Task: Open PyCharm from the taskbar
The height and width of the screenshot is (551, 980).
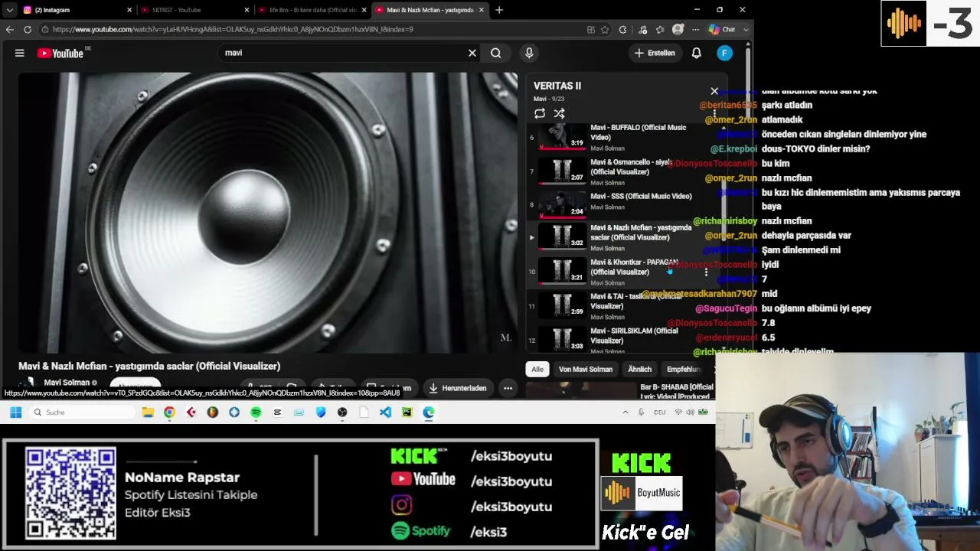Action: pyautogui.click(x=407, y=412)
